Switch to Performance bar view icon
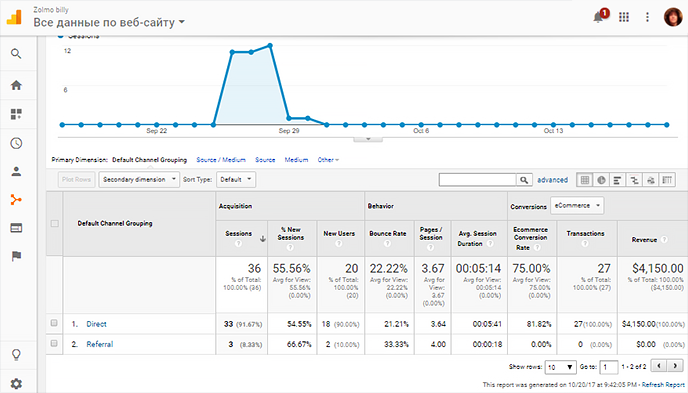Image resolution: width=688 pixels, height=393 pixels. (617, 180)
